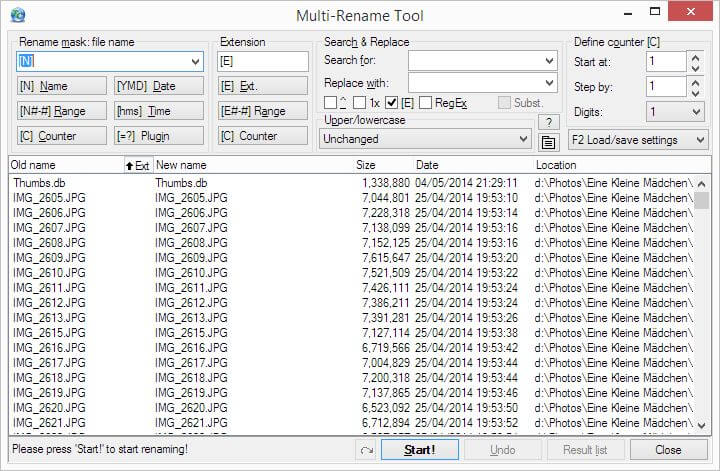Insert [N] Name placeholder

(x=62, y=86)
